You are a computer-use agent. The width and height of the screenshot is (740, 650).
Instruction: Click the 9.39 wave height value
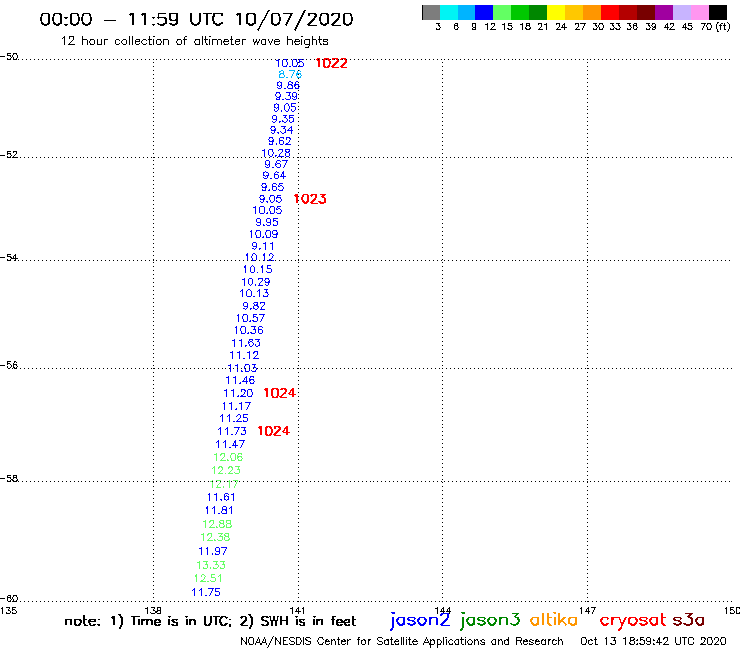click(286, 96)
